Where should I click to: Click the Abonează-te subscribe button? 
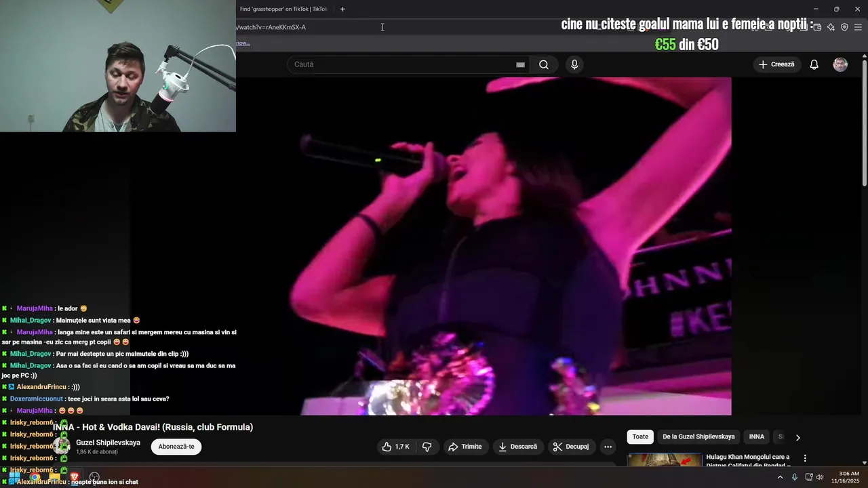[x=176, y=447]
